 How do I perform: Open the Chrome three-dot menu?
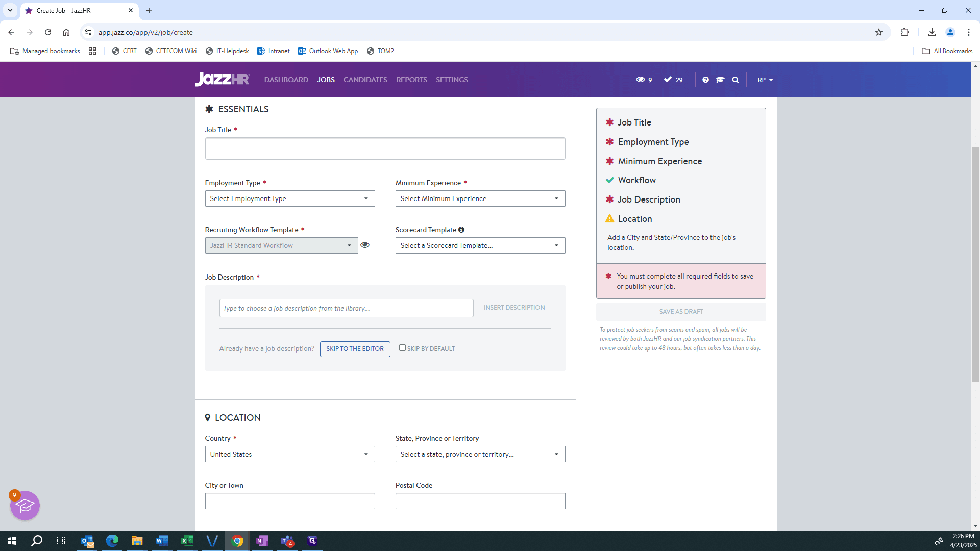969,32
